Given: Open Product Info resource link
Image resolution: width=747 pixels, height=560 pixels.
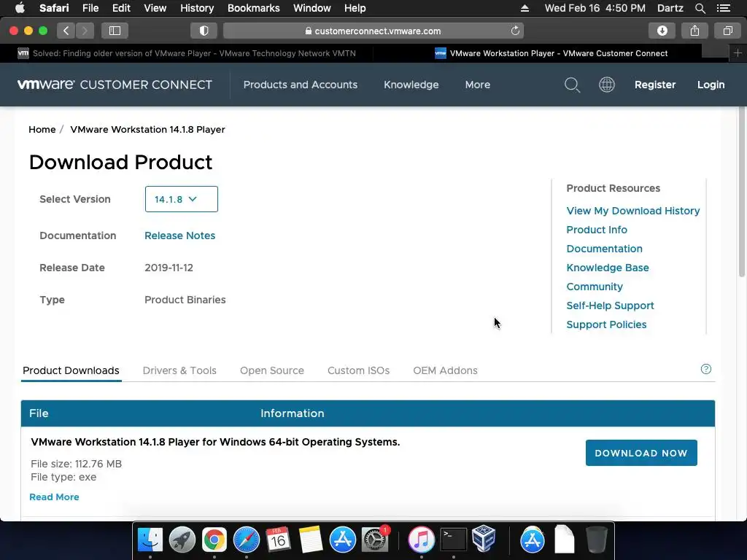Looking at the screenshot, I should [x=597, y=230].
